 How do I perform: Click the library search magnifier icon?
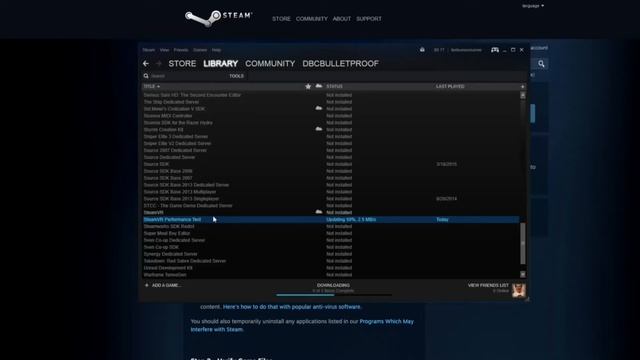pyautogui.click(x=146, y=76)
